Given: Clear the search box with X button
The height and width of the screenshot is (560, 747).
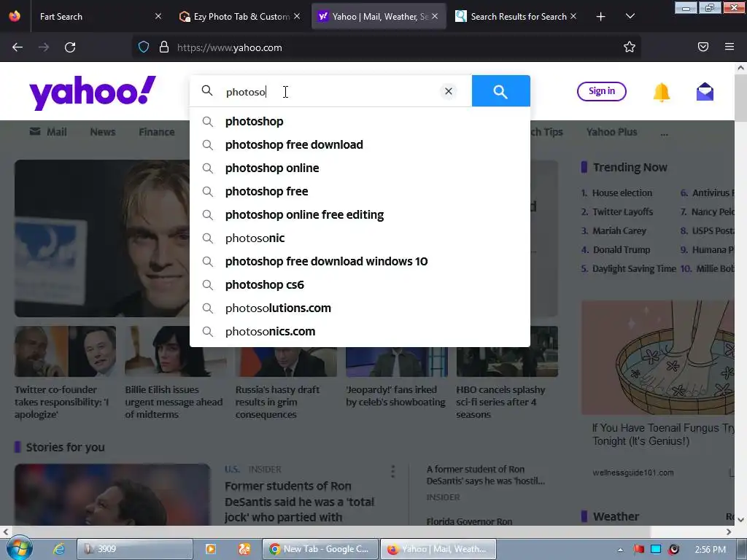Looking at the screenshot, I should pos(449,91).
